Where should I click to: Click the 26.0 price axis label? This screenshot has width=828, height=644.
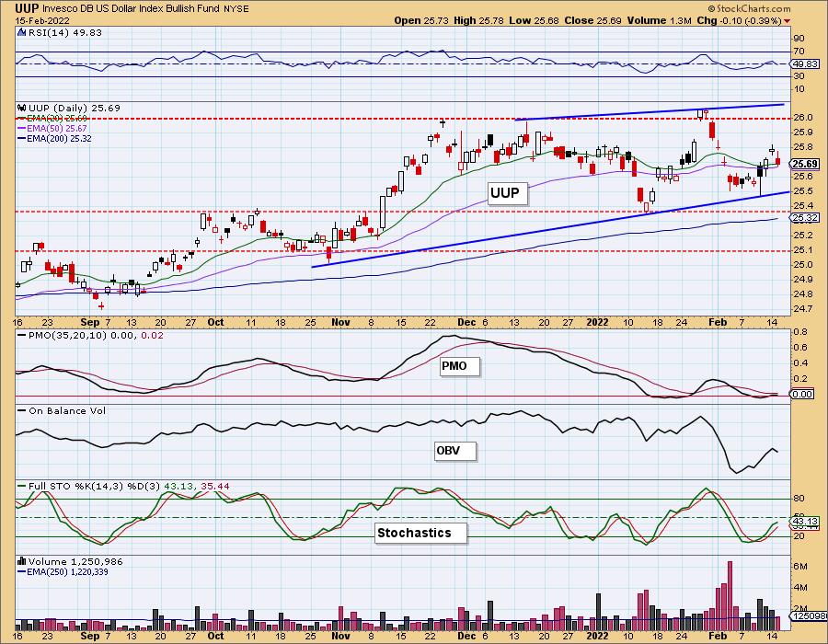[802, 117]
